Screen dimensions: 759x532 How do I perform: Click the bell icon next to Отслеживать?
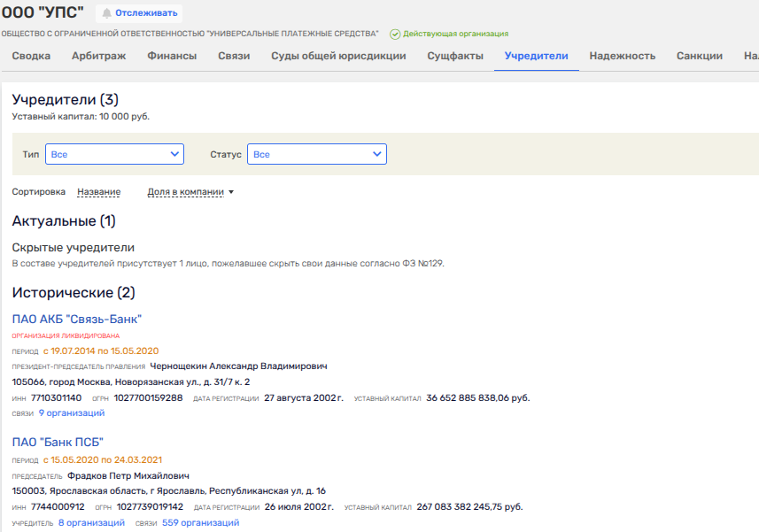(x=107, y=13)
